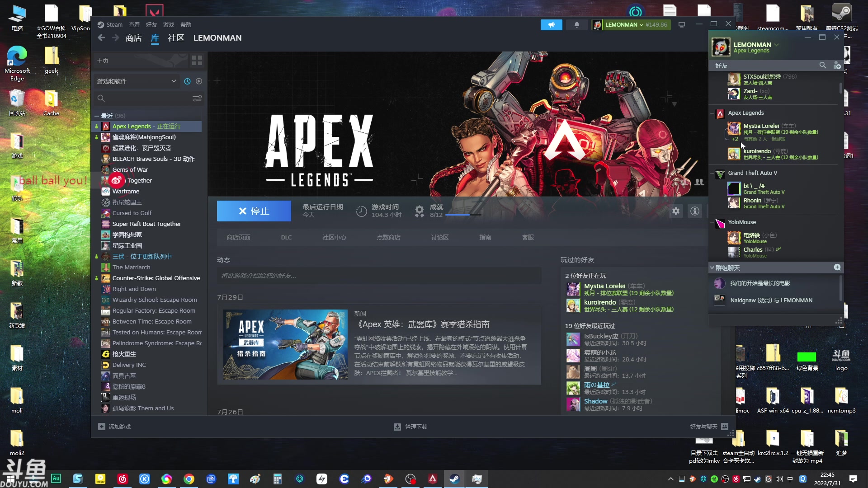868x488 pixels.
Task: Open Google Chrome from the taskbar
Action: click(189, 479)
